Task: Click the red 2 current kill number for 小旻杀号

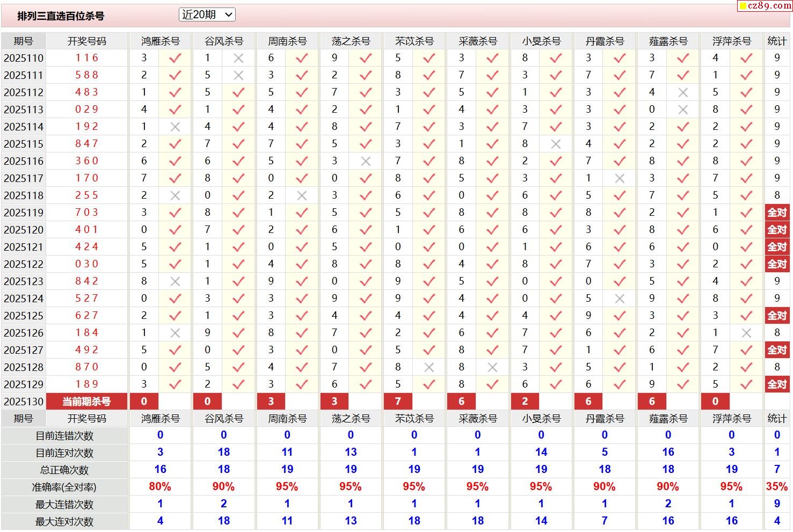Action: [x=525, y=402]
